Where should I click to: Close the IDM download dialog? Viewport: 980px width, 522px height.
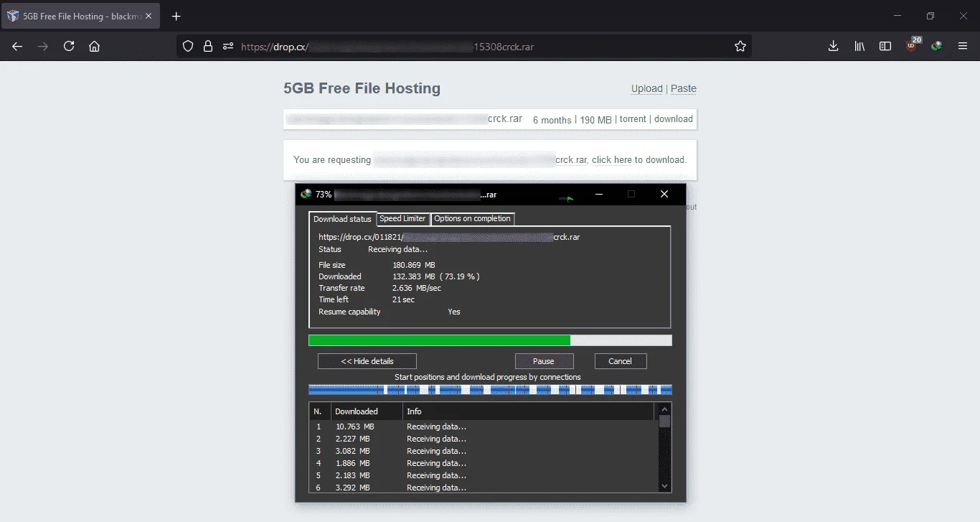point(664,194)
